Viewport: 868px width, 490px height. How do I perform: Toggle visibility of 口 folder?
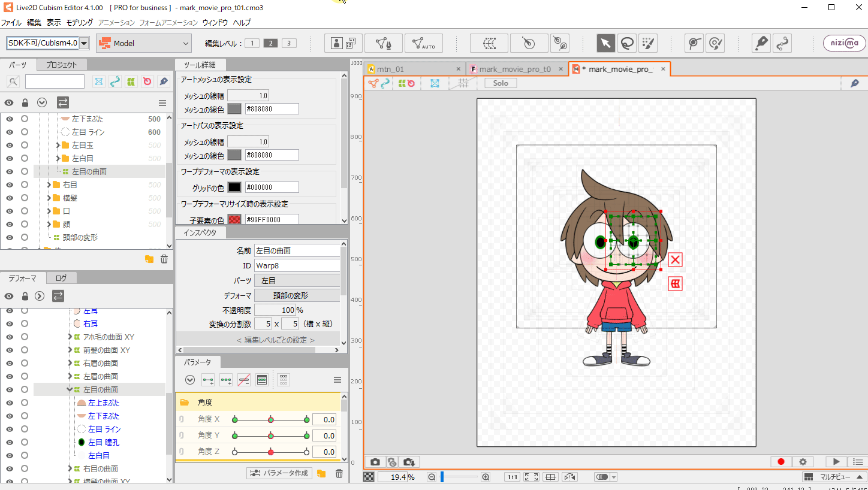(x=10, y=211)
